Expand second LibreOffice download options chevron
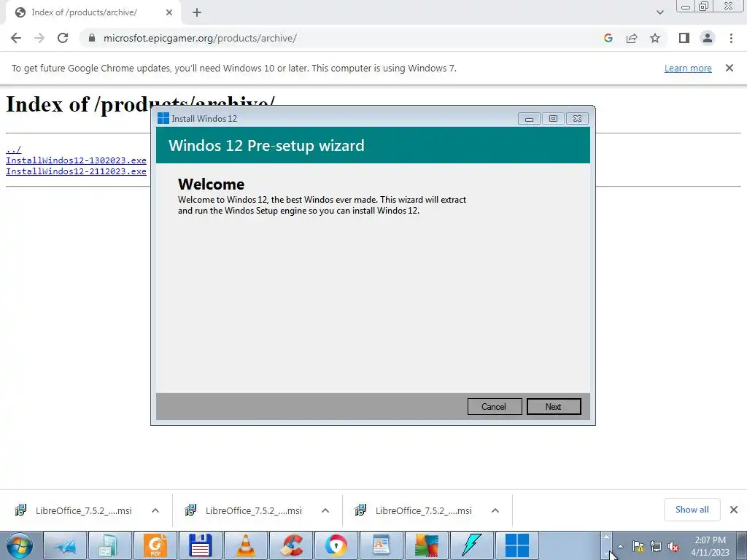This screenshot has width=747, height=560. point(325,510)
